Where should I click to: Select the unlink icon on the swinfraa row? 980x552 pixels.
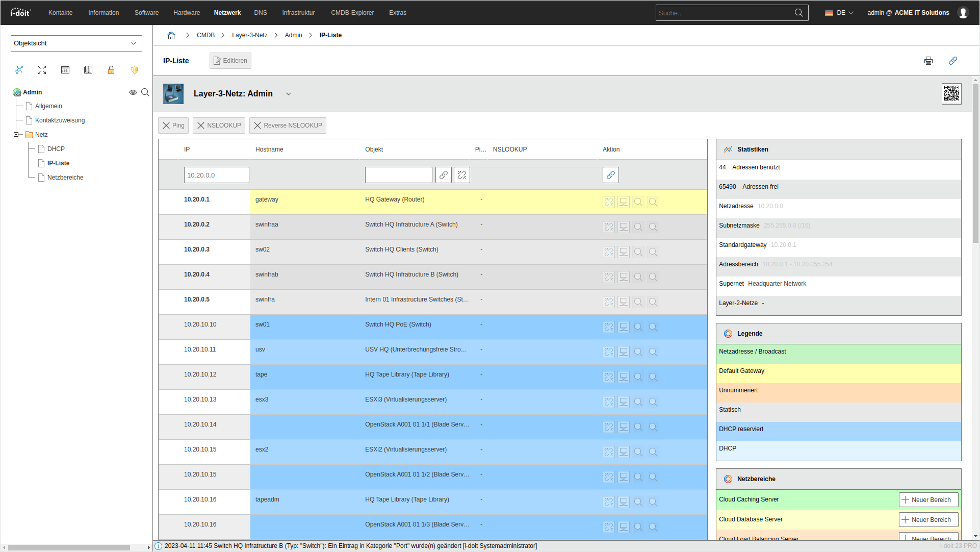(608, 227)
